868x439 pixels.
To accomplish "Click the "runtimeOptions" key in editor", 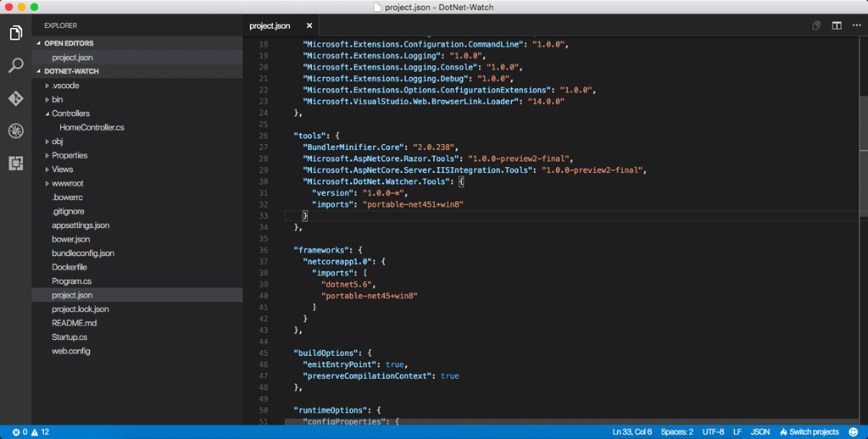I will pos(330,410).
